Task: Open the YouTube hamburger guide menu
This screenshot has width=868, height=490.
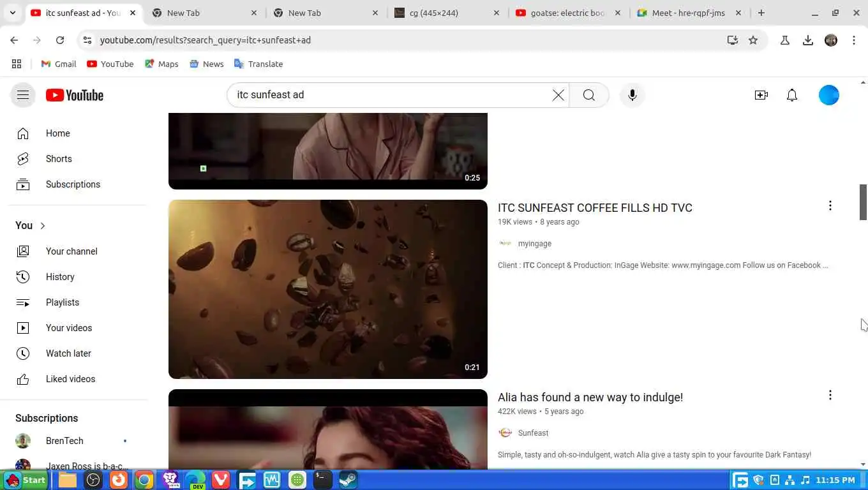Action: (x=23, y=95)
